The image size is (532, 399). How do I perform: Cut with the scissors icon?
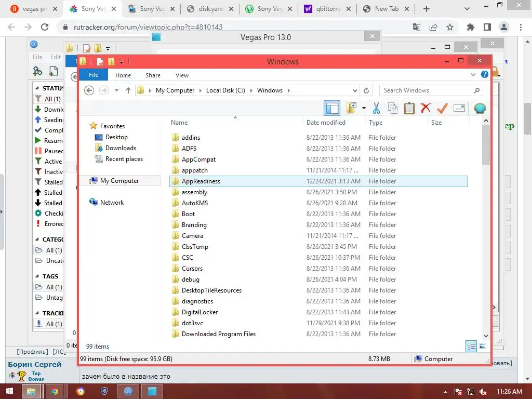(x=376, y=108)
